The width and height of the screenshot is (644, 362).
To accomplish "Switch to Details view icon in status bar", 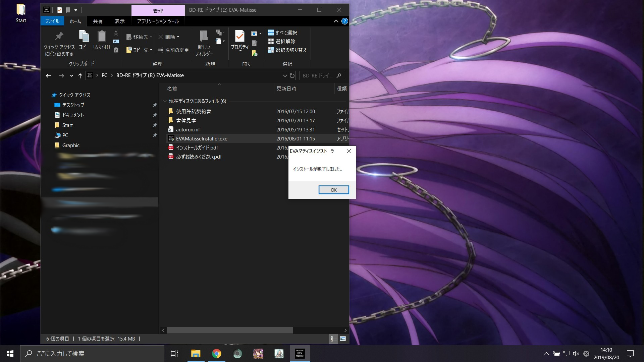I will pos(333,339).
